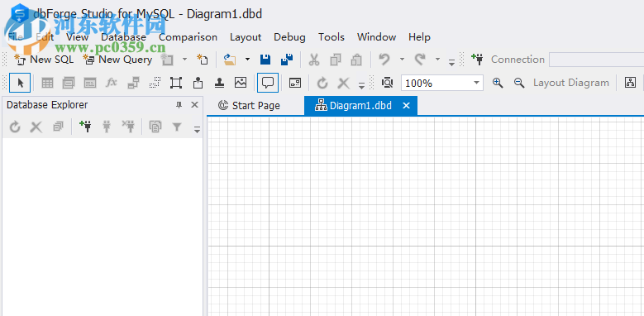Click the Save All icon
This screenshot has height=316, width=644.
[287, 60]
